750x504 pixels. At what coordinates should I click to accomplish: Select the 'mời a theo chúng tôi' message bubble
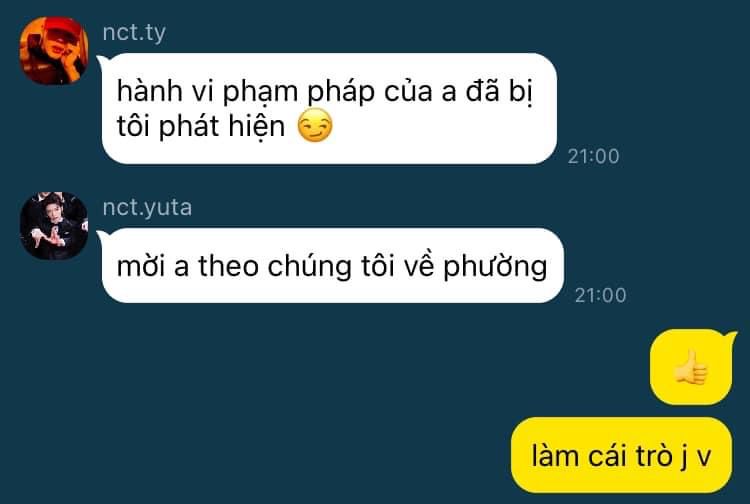click(332, 265)
